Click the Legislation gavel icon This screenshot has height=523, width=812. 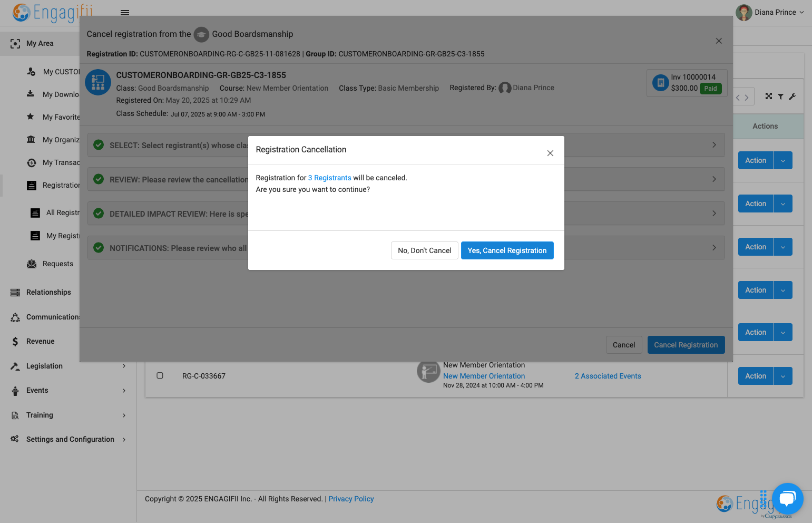[15, 366]
